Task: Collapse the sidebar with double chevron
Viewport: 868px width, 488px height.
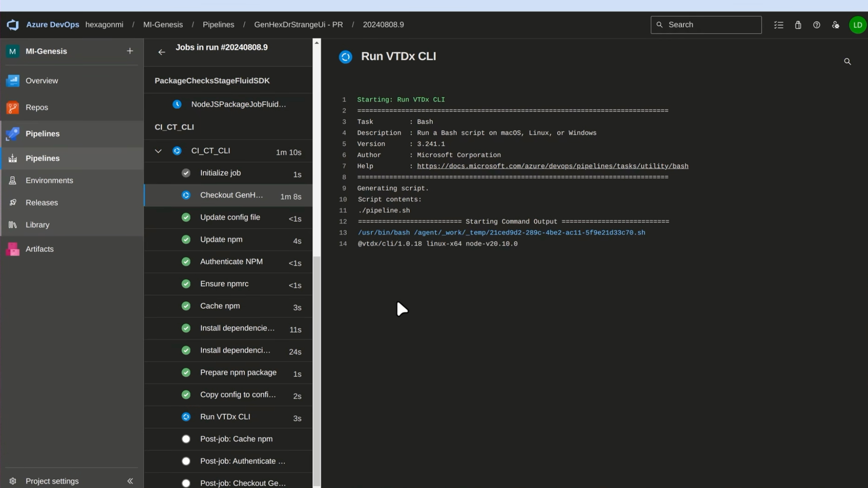Action: pyautogui.click(x=130, y=481)
